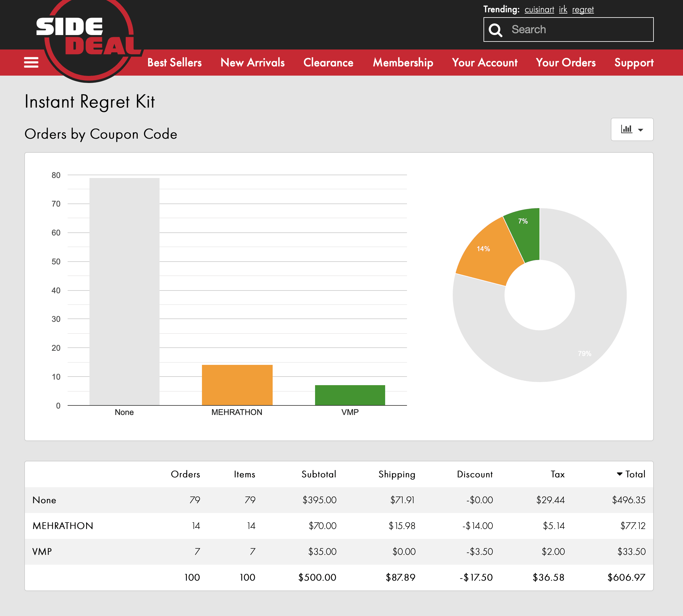The width and height of the screenshot is (683, 616).
Task: Open Your Account page
Action: [484, 63]
